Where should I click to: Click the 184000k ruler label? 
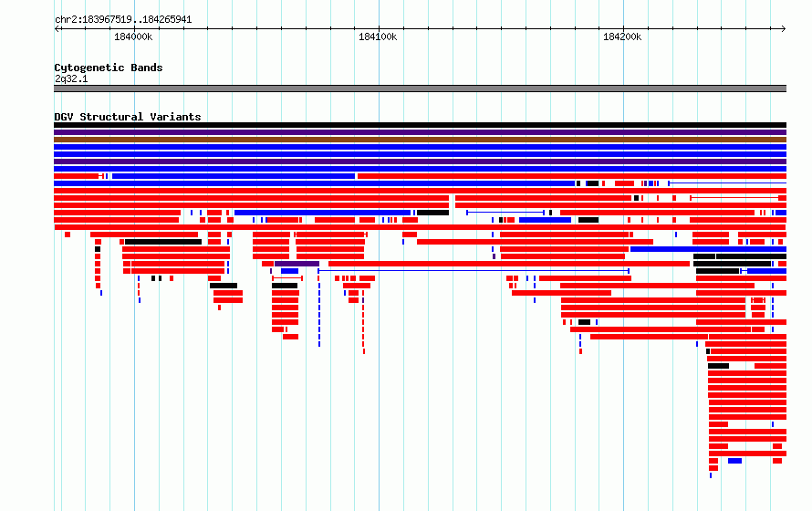point(133,36)
